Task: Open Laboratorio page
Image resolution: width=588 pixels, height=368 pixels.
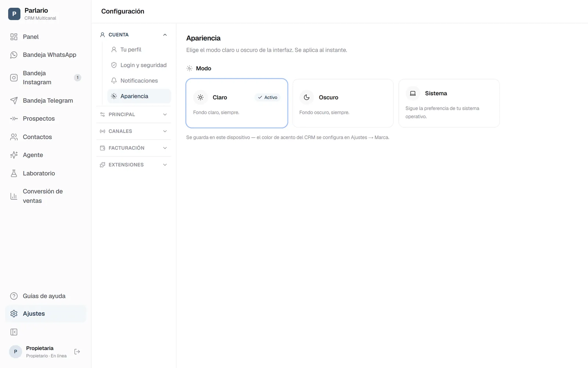Action: (46, 173)
